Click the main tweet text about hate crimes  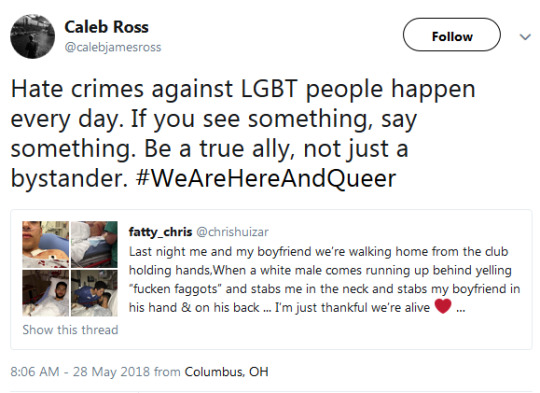[243, 134]
